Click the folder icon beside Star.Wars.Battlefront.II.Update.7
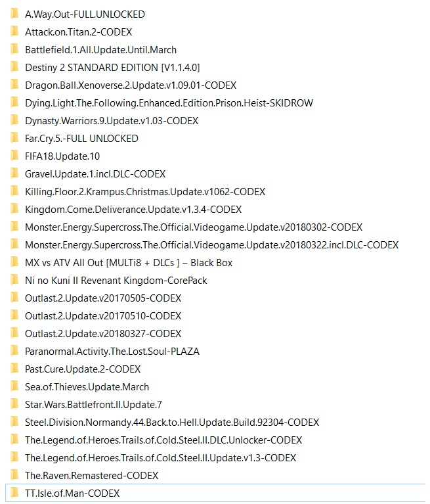The image size is (430, 504). [x=14, y=404]
